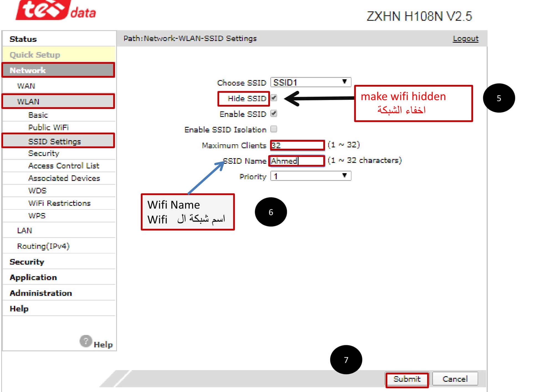Click the round Help question mark icon
This screenshot has height=392, width=553.
[x=86, y=341]
